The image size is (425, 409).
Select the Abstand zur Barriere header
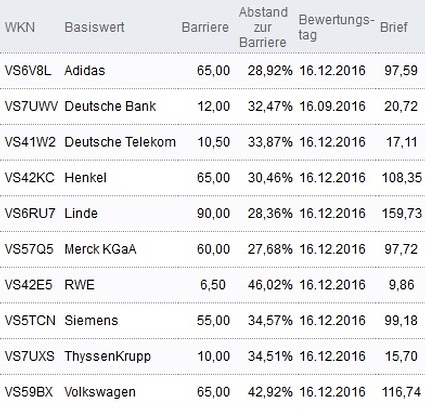[263, 27]
